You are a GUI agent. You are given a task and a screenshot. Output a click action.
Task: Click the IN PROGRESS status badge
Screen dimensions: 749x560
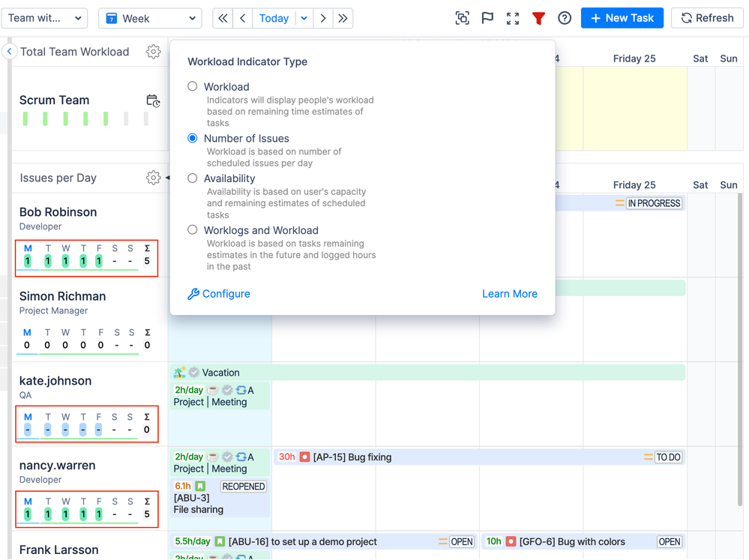point(654,203)
